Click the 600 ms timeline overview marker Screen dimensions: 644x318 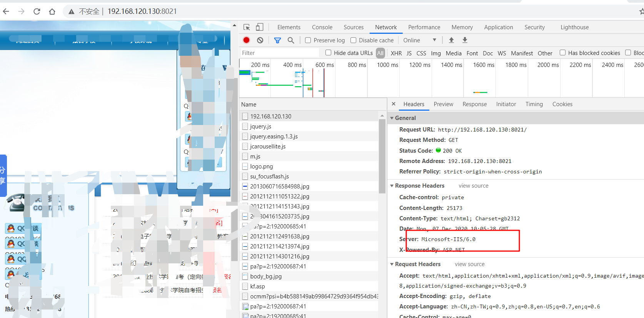(325, 65)
